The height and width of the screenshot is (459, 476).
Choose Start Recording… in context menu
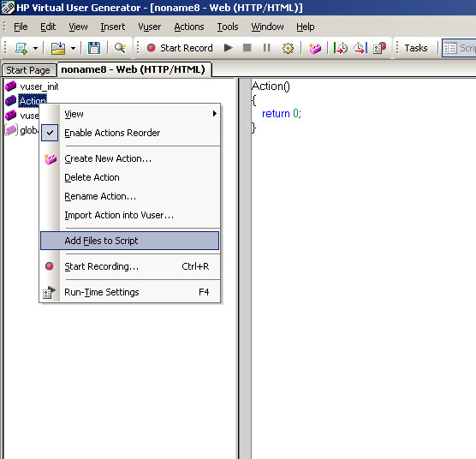130,266
